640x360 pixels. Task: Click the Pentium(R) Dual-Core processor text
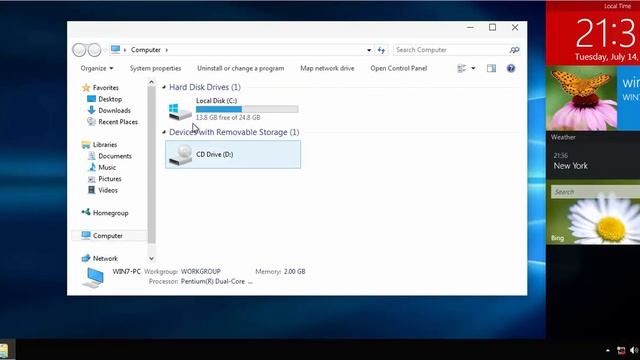213,282
